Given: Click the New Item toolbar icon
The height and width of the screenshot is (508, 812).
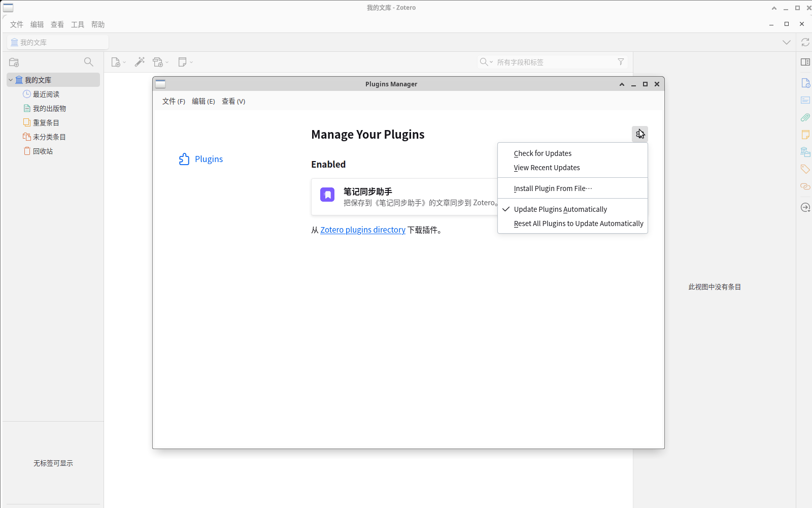Looking at the screenshot, I should [116, 62].
